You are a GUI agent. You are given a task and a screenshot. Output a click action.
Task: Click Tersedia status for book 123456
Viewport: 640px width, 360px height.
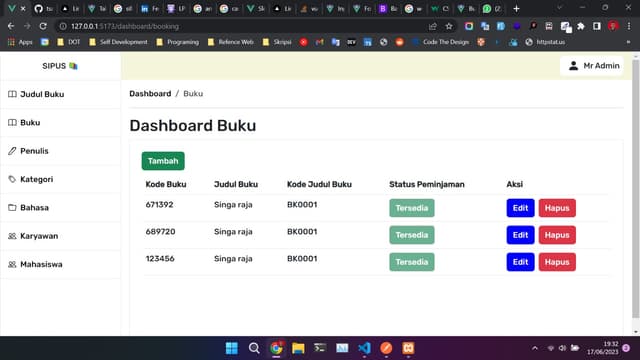(x=411, y=262)
